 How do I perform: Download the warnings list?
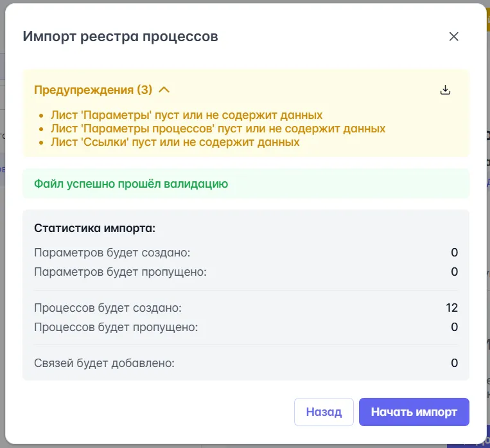pos(445,90)
